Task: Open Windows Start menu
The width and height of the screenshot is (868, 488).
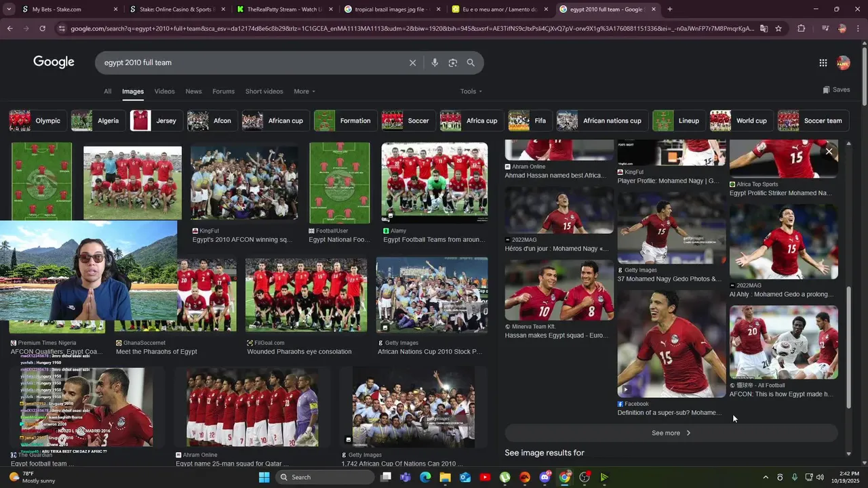Action: pos(264,477)
